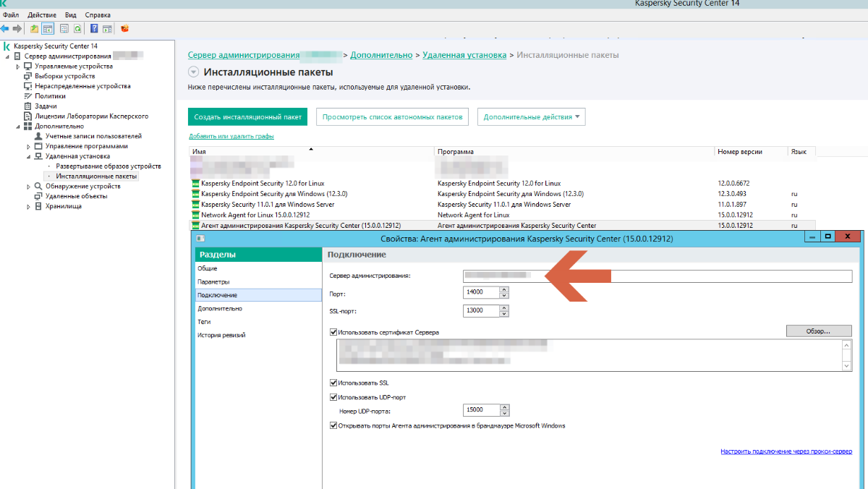Screen dimensions: 868x489
Task: Click Создать инсталляционный пакет button
Action: tap(247, 117)
